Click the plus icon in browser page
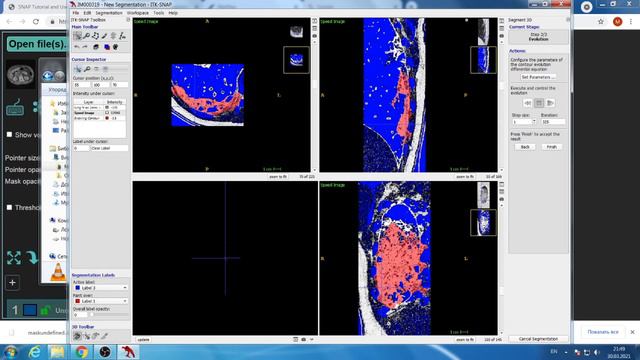Screen dimensions: 640x360 (12, 282)
